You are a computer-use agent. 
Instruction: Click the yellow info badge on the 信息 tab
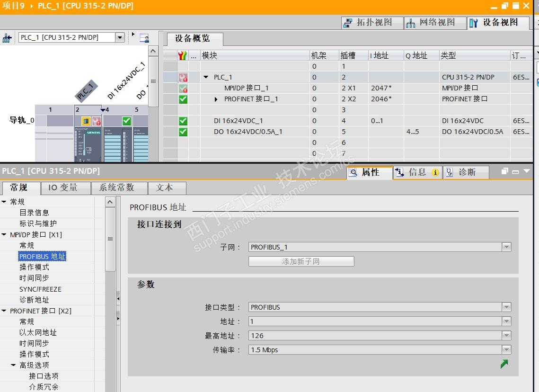tap(435, 172)
